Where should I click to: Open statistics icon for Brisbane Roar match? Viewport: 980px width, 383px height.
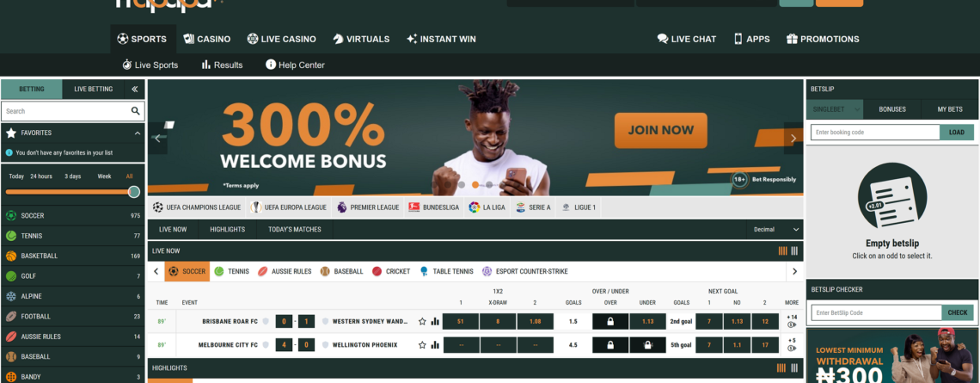[x=435, y=322]
